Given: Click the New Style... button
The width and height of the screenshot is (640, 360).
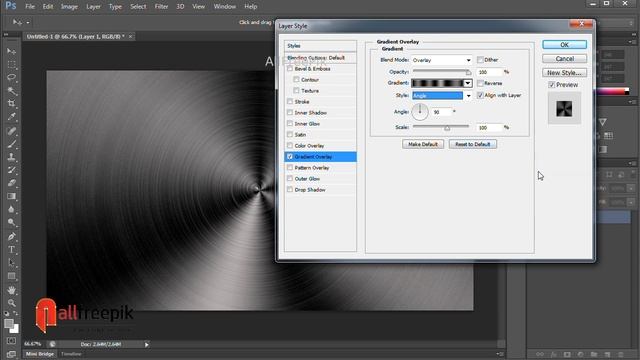Looking at the screenshot, I should [564, 73].
